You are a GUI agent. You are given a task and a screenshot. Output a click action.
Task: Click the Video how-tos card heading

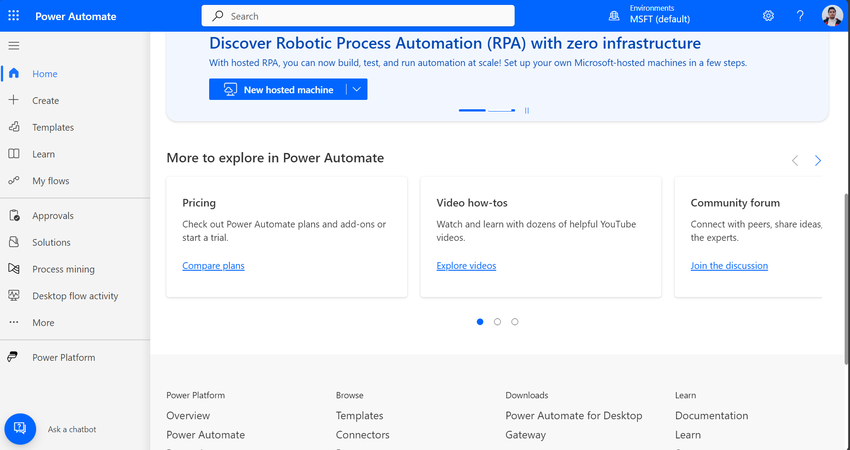click(x=472, y=203)
